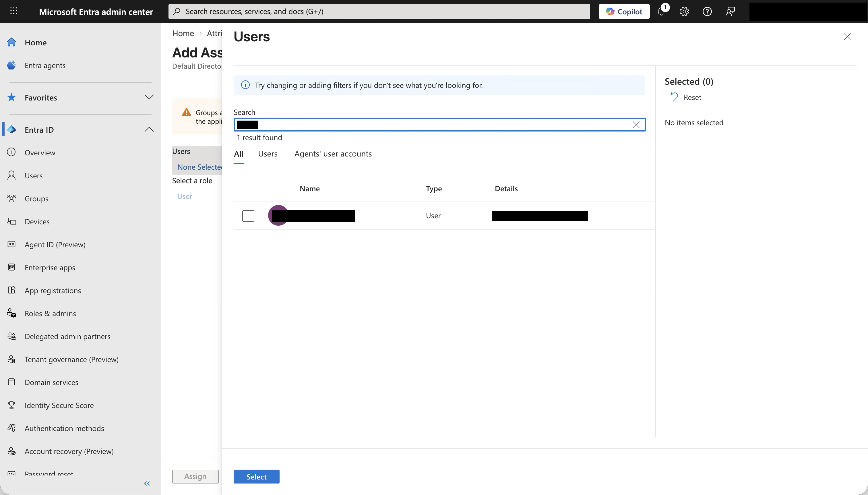Click the warning triangle icon
The image size is (868, 495).
click(186, 112)
